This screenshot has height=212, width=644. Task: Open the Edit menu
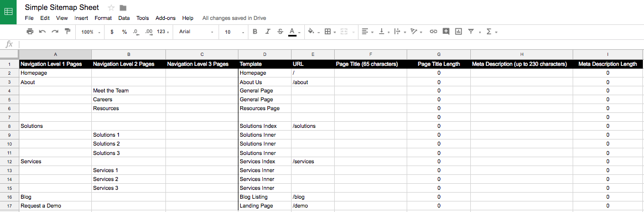[x=45, y=18]
